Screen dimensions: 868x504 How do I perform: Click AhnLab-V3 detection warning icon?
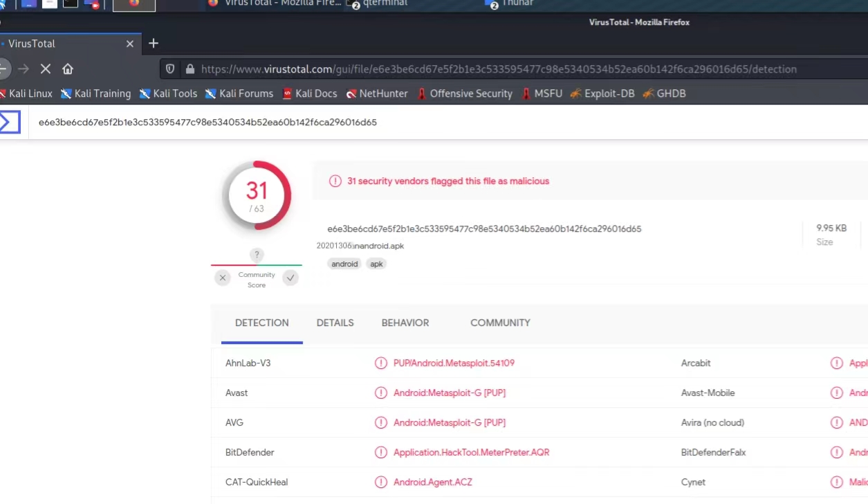coord(381,363)
